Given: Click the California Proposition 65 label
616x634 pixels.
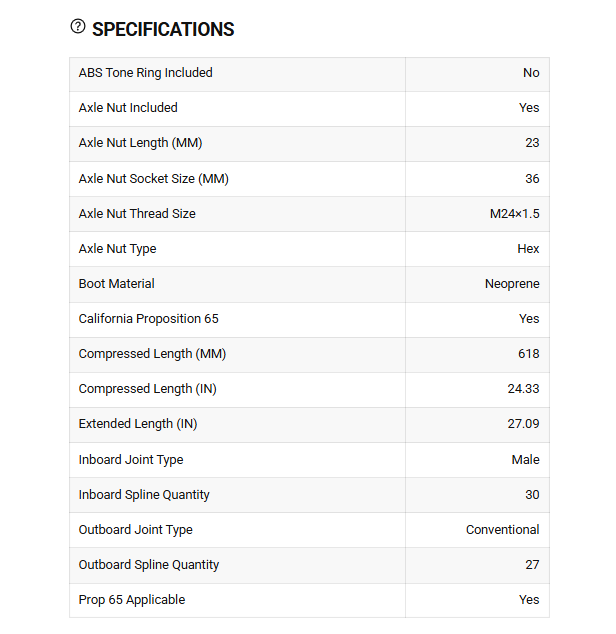Looking at the screenshot, I should (148, 319).
